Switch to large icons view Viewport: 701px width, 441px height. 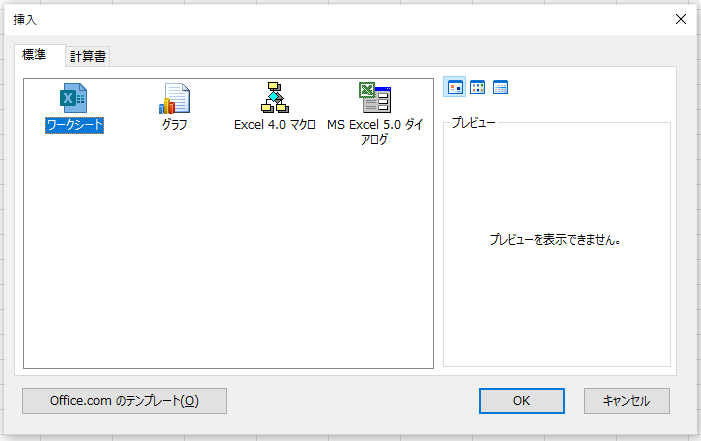pos(455,87)
